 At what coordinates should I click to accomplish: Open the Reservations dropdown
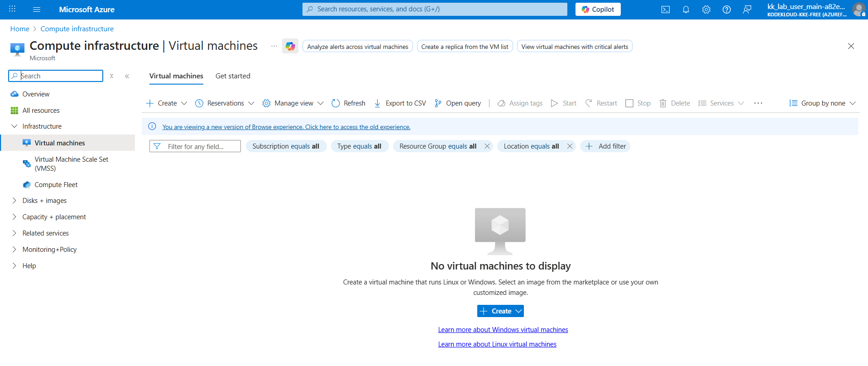pyautogui.click(x=225, y=103)
